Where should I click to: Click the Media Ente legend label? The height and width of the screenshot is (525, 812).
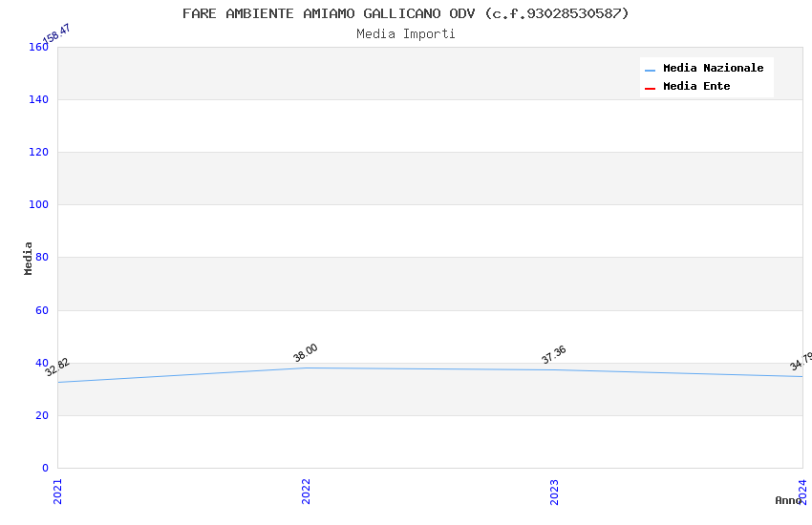click(x=696, y=86)
